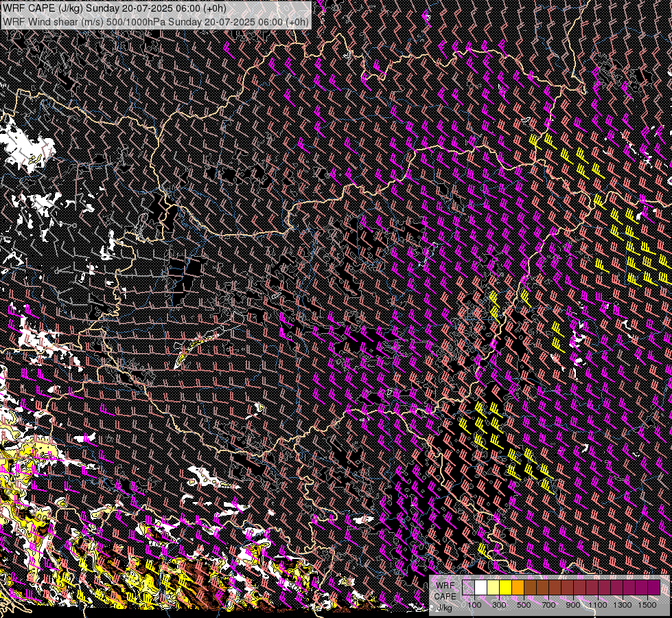
Task: Click the CAPE label in the legend
Action: pyautogui.click(x=445, y=597)
